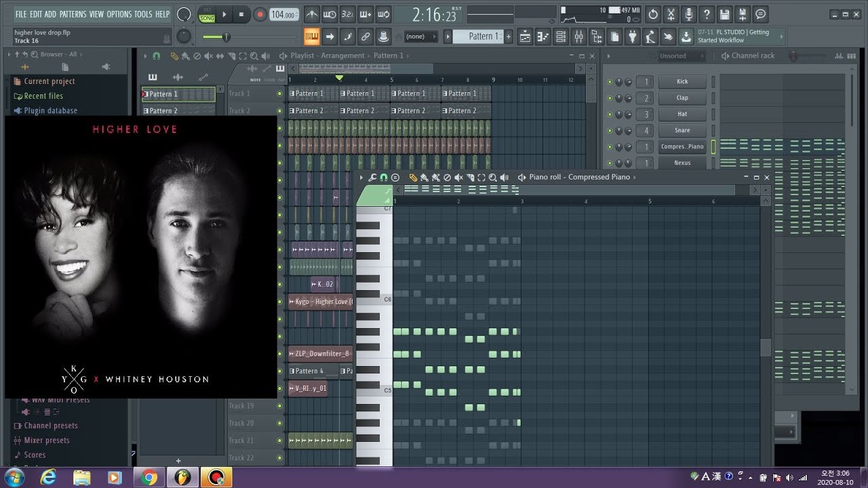Select the Kick channel button
The height and width of the screenshot is (488, 868).
(x=682, y=81)
